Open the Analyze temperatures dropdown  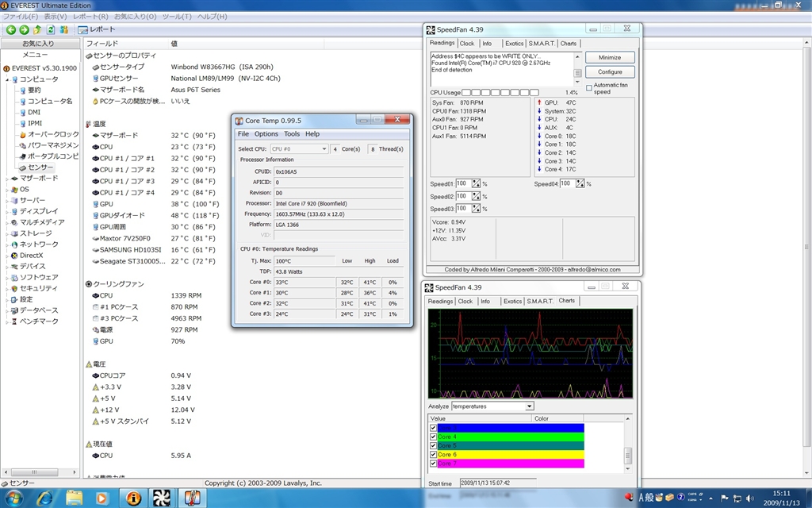tap(530, 406)
